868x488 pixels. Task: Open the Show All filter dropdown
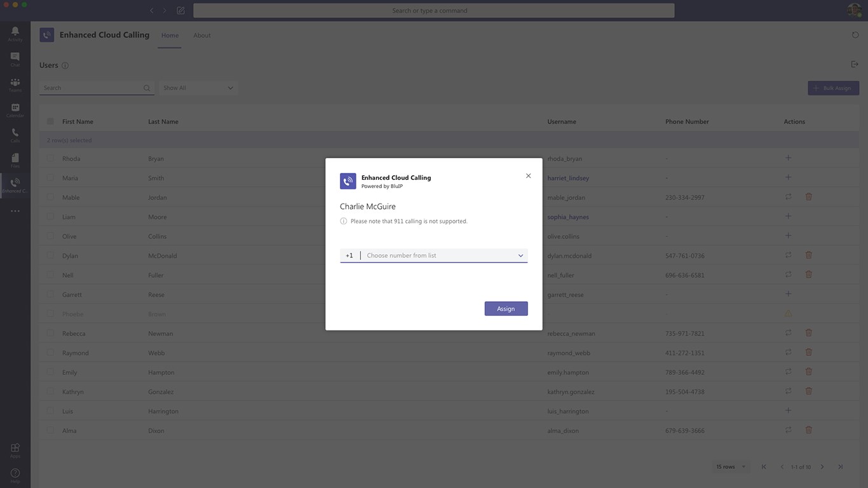tap(198, 88)
